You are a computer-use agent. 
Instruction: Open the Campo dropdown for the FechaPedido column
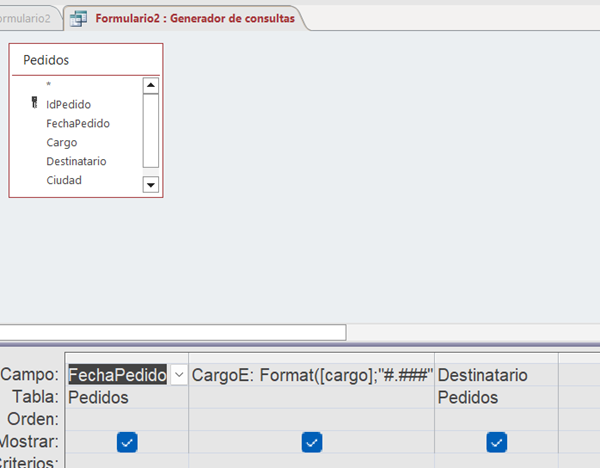tap(179, 375)
